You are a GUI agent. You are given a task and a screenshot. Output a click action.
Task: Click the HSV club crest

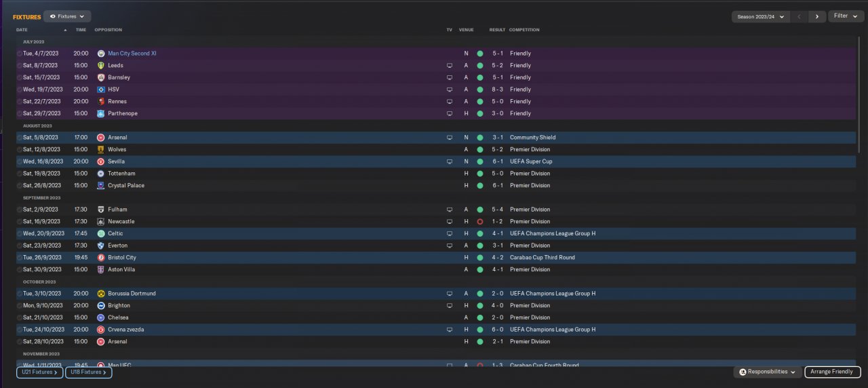(101, 90)
